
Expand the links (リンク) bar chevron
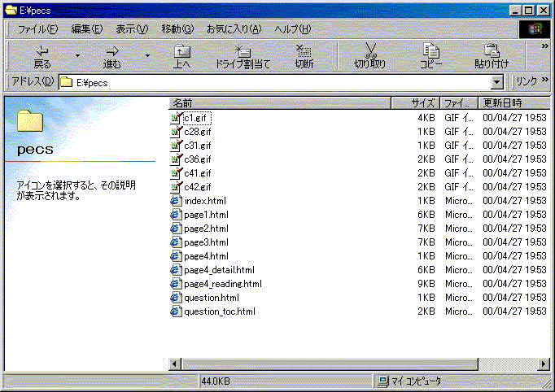click(544, 80)
